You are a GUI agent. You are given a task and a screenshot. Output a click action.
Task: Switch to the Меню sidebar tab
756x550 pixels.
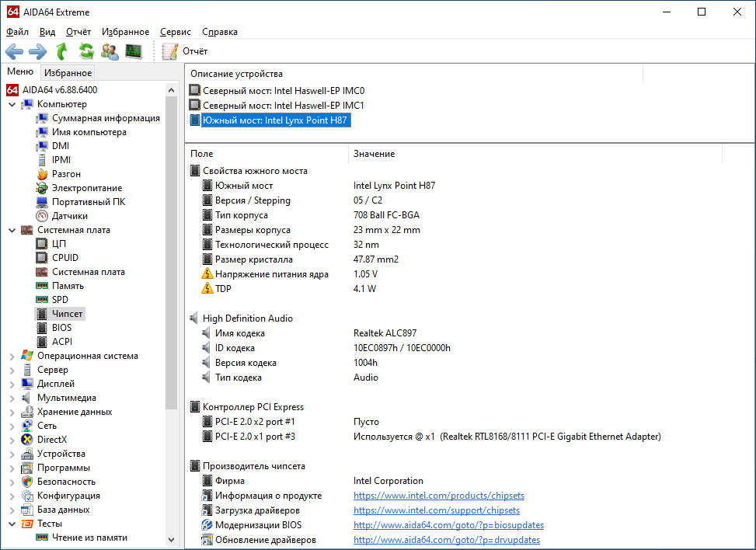pyautogui.click(x=20, y=71)
